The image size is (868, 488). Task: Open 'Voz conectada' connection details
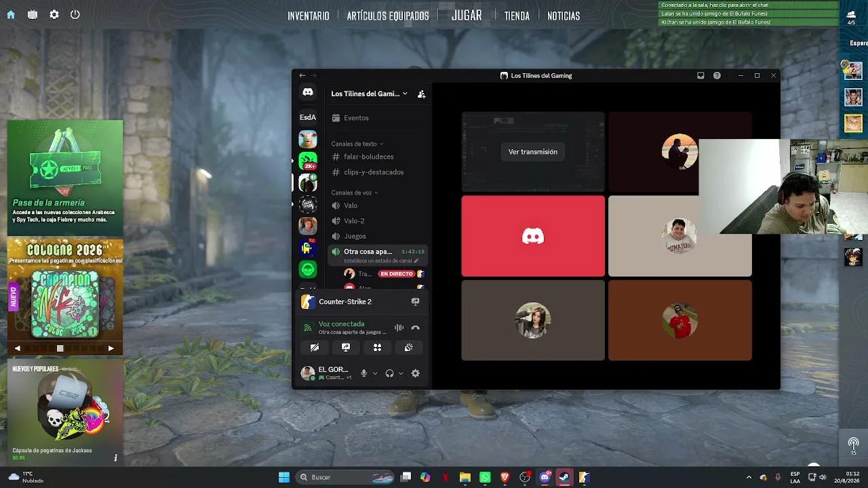[x=342, y=324]
